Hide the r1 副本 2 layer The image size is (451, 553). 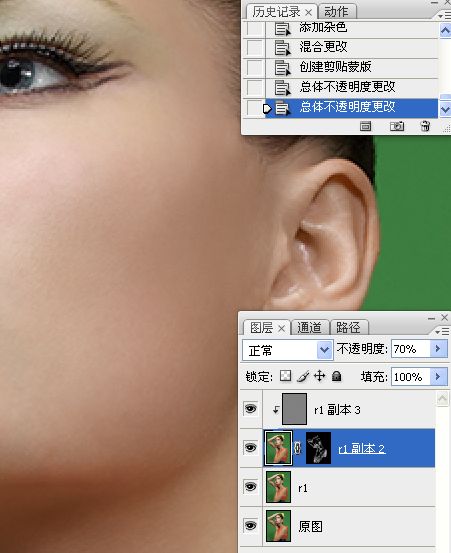click(250, 448)
